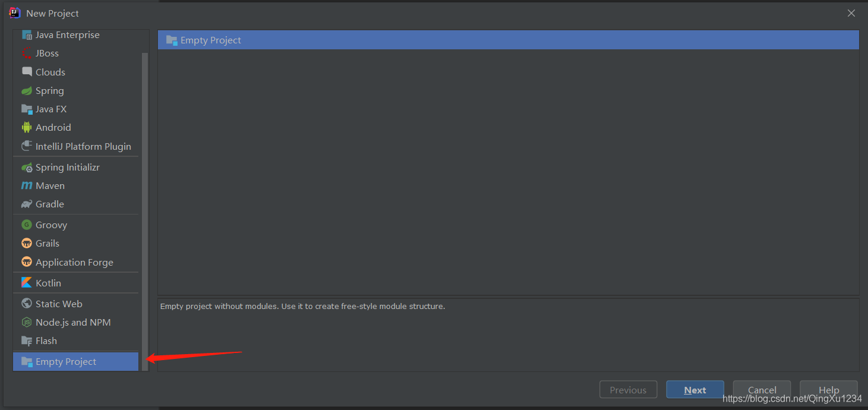Click the JBoss red icon
This screenshot has width=868, height=410.
(27, 53)
